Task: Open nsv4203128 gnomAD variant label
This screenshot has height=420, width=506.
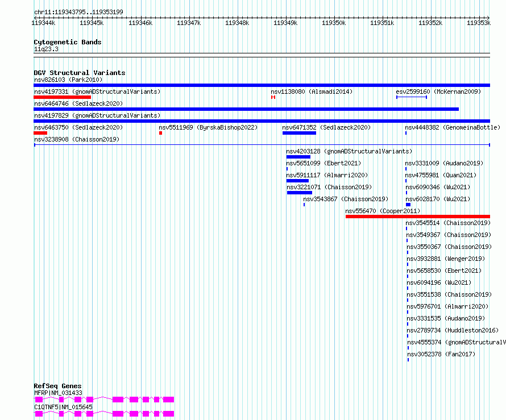Action: 349,151
